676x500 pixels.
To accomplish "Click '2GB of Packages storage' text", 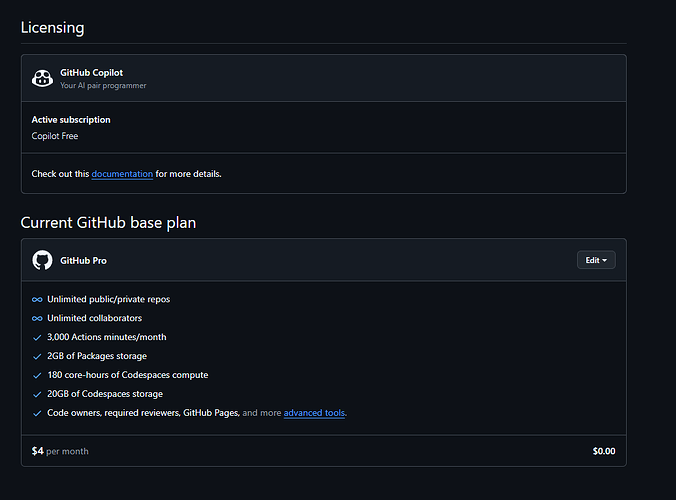I will pyautogui.click(x=97, y=356).
